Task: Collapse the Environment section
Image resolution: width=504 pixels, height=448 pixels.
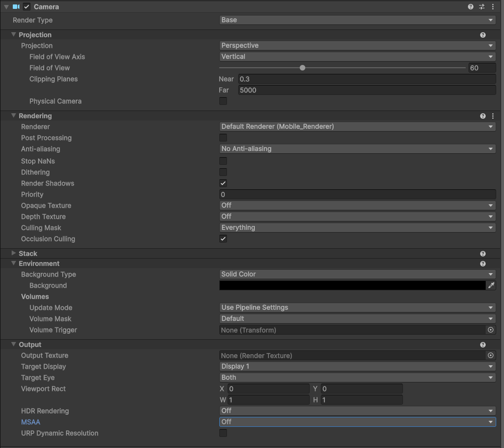Action: 13,263
